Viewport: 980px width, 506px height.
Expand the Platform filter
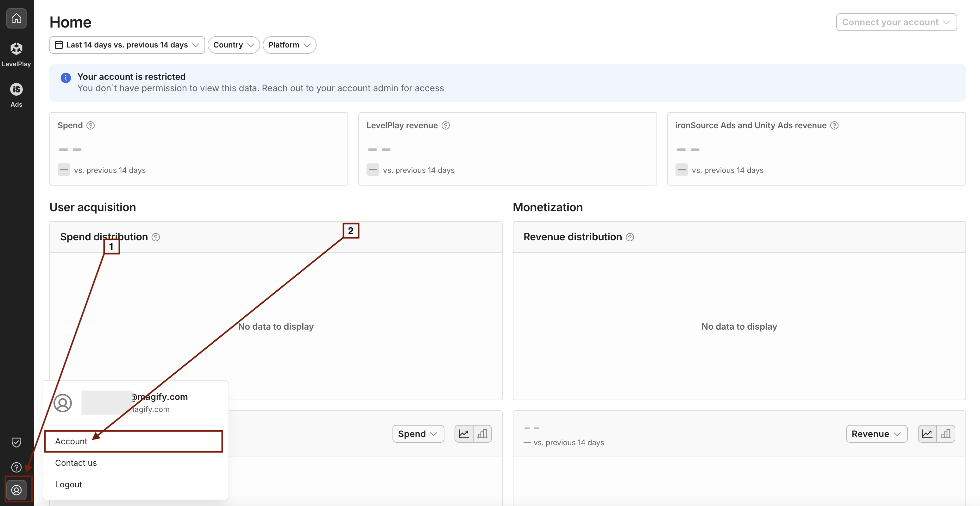(x=289, y=45)
